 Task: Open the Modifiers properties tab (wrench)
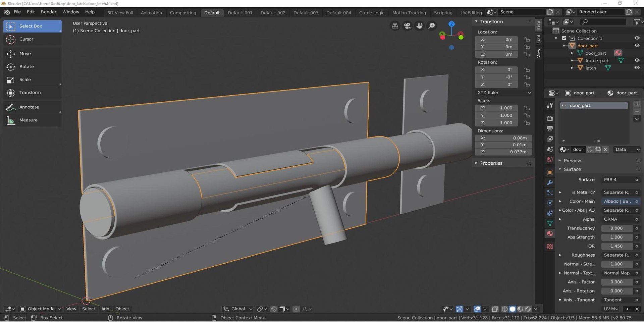click(550, 183)
